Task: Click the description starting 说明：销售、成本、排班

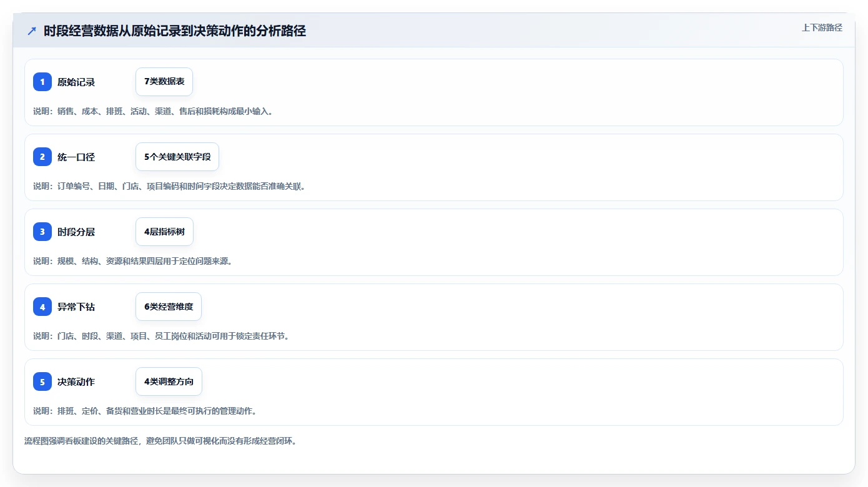Action: (x=153, y=111)
